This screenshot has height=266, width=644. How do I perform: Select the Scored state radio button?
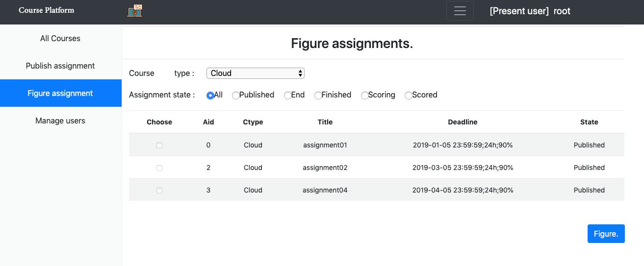pos(408,96)
